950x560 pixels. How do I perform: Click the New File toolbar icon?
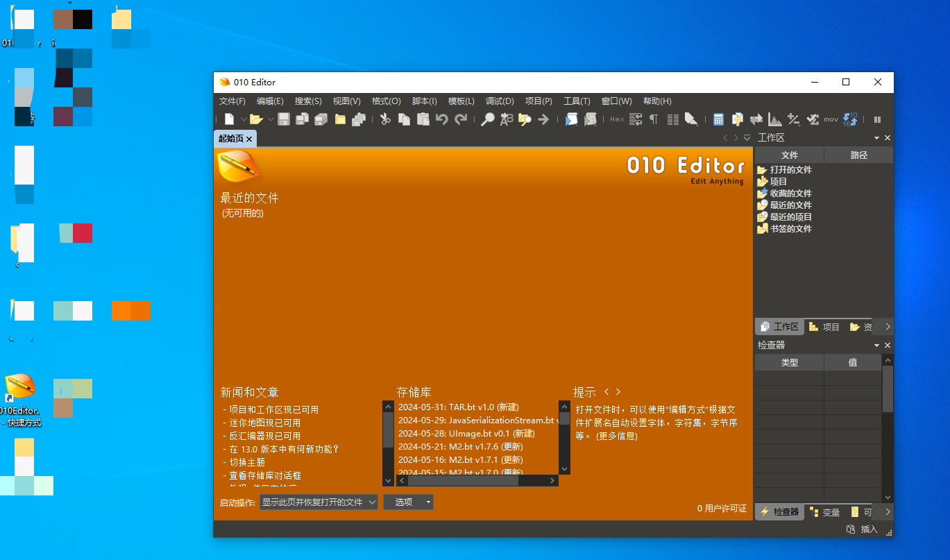pos(229,119)
